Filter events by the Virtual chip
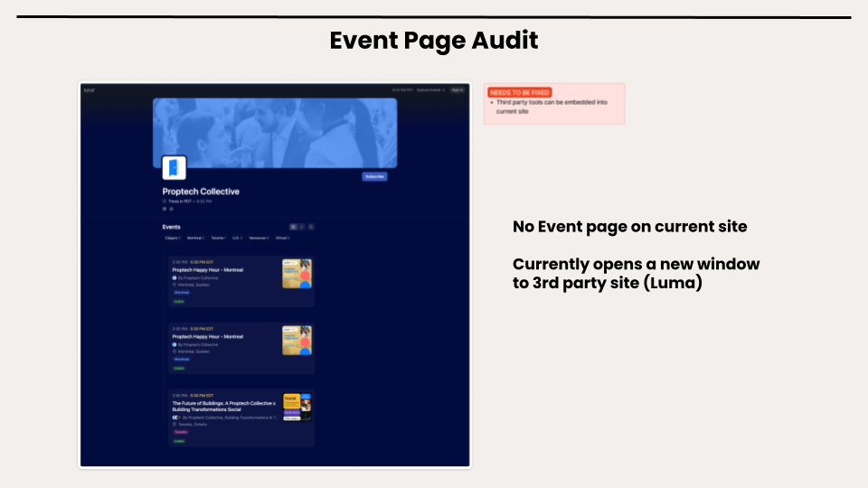The height and width of the screenshot is (488, 868). (x=282, y=238)
